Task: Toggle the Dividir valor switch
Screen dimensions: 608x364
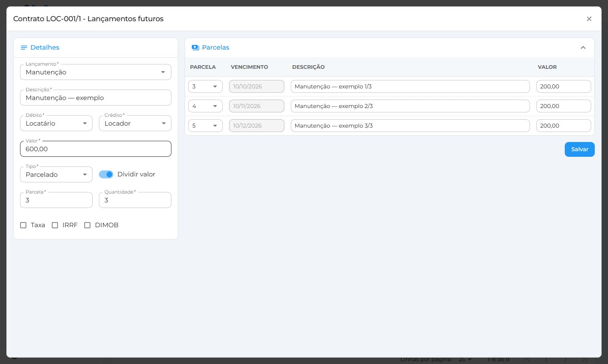Action: point(106,174)
